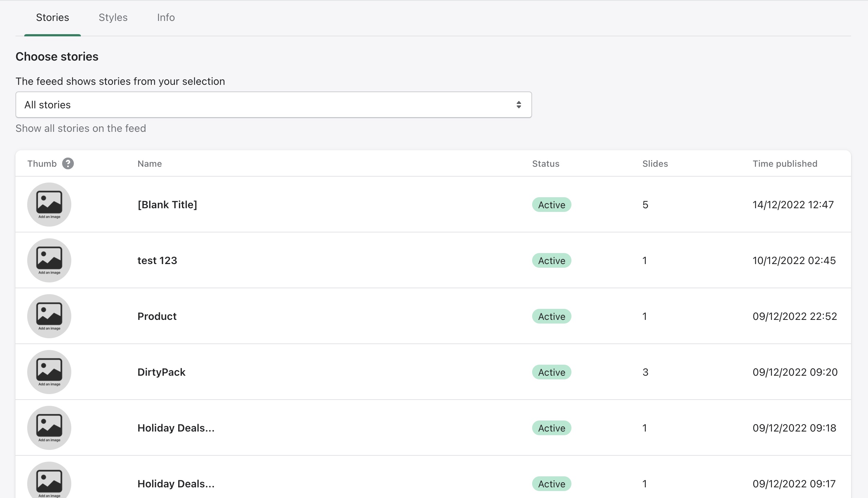Open the DirtyPack story name
Viewport: 868px width, 498px height.
click(x=161, y=372)
